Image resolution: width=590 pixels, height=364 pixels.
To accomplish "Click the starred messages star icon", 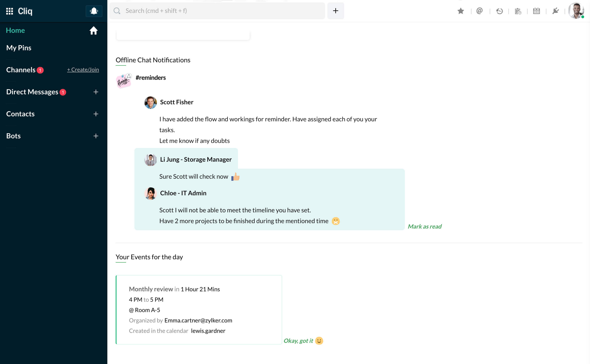I will pyautogui.click(x=461, y=11).
